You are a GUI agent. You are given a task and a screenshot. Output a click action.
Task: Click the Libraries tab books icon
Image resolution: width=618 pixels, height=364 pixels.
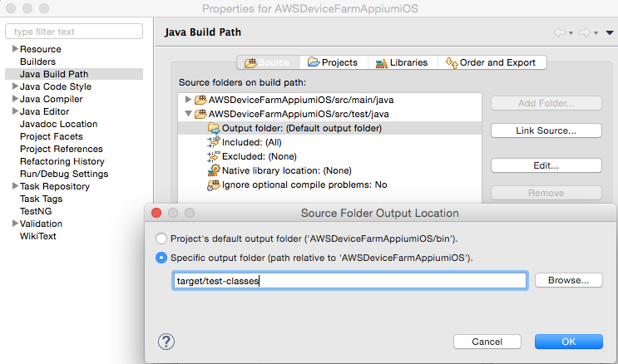tap(381, 62)
